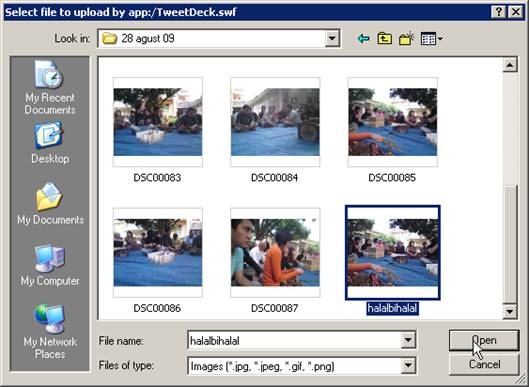
Task: Click the file list scrollbar thumb
Action: click(x=510, y=244)
